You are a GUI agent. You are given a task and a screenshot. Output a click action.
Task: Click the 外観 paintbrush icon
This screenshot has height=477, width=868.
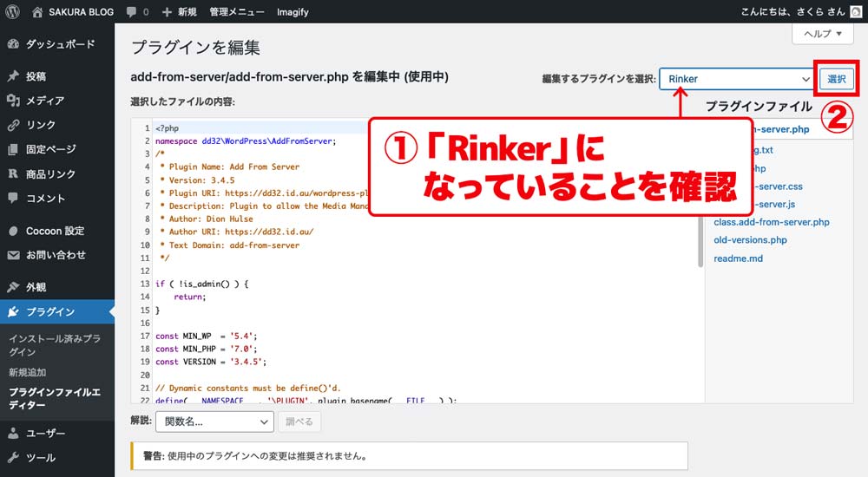pos(13,287)
